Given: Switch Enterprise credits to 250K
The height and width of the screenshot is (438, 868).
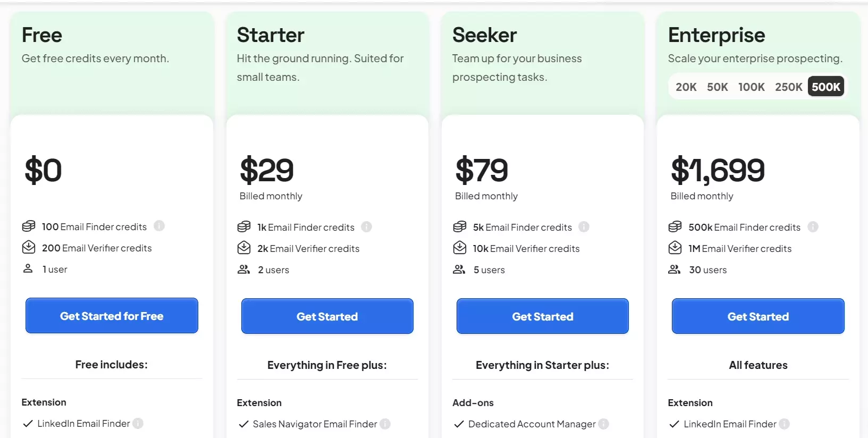Looking at the screenshot, I should 788,87.
